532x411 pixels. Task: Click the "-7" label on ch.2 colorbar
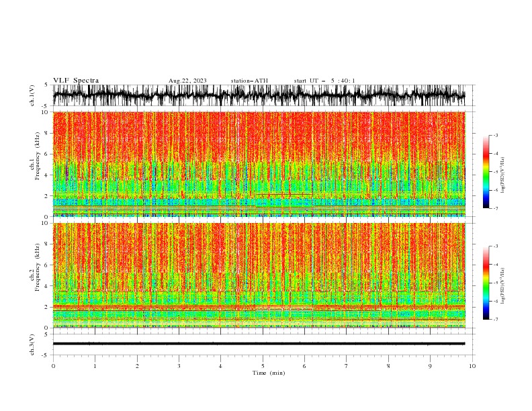tap(495, 319)
